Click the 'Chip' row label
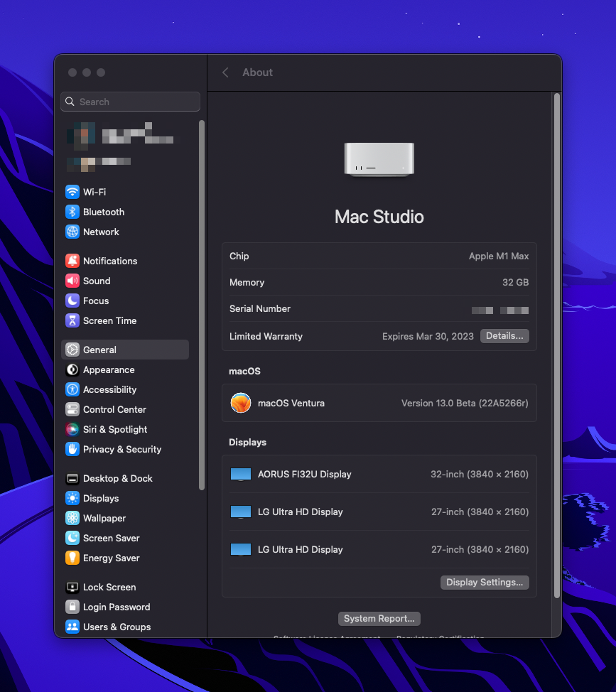The image size is (616, 692). [239, 256]
